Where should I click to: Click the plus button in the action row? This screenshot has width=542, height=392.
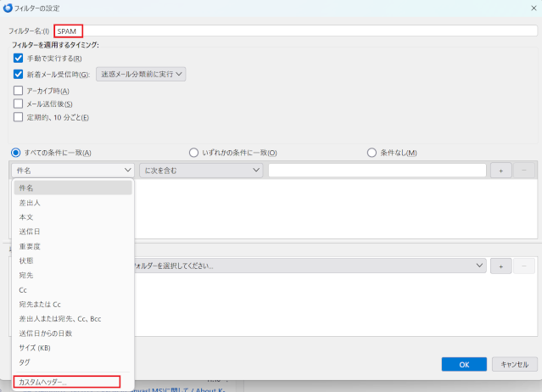coord(500,266)
